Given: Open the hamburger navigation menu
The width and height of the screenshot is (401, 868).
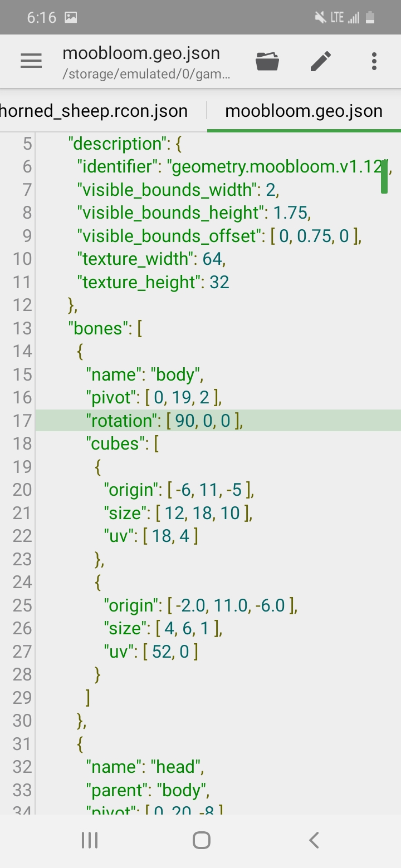Looking at the screenshot, I should [x=31, y=61].
